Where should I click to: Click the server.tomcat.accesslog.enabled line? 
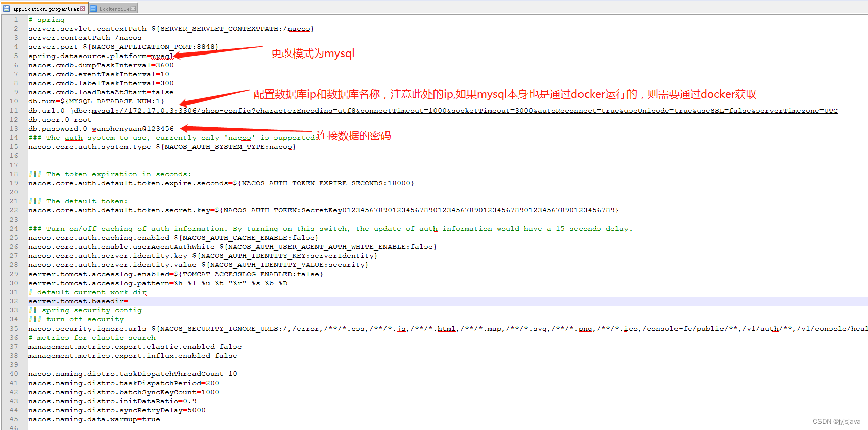click(176, 274)
